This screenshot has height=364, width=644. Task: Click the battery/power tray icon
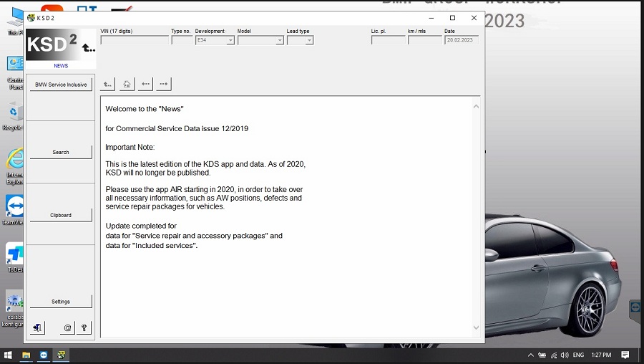(542, 355)
